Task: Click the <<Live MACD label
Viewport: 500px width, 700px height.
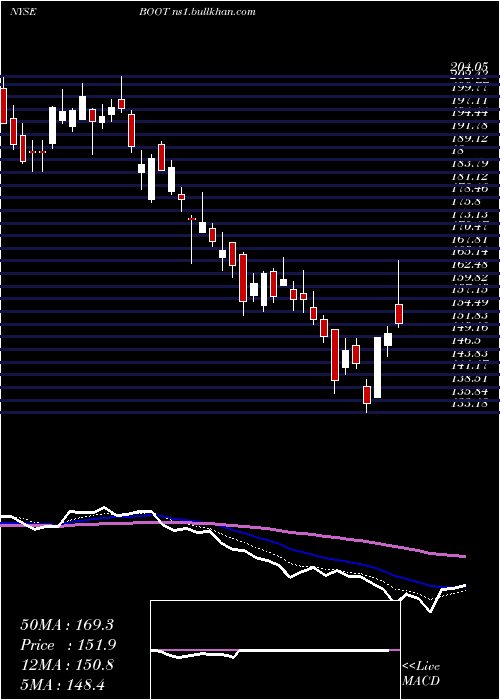Action: 421,674
